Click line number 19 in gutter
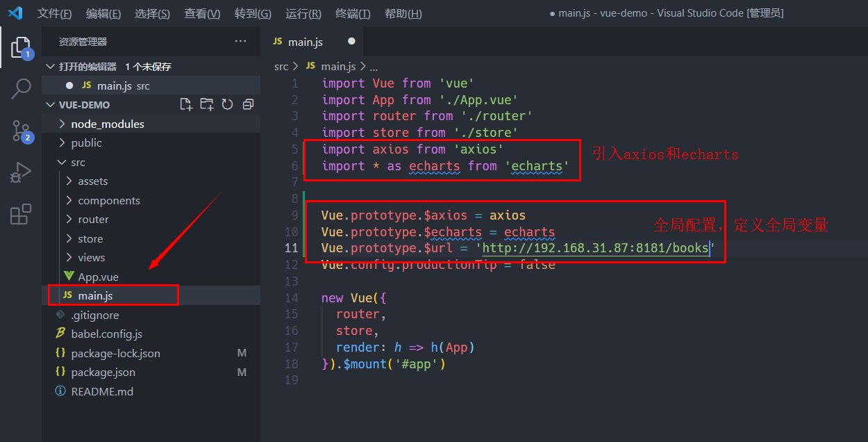 (x=291, y=380)
